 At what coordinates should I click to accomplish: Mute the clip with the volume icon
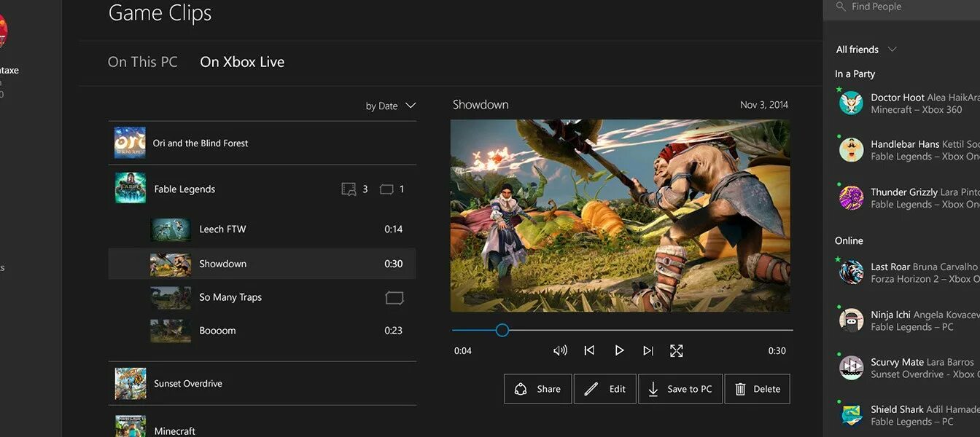point(560,350)
